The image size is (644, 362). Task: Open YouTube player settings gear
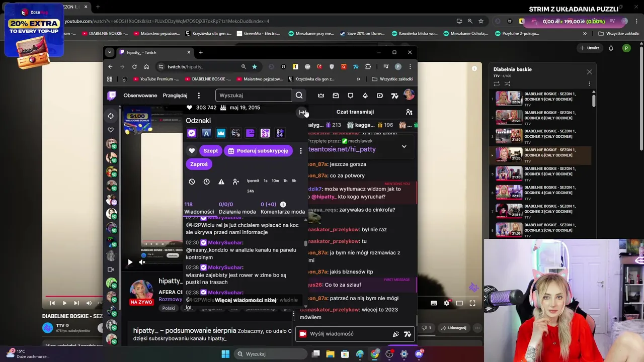(x=446, y=303)
